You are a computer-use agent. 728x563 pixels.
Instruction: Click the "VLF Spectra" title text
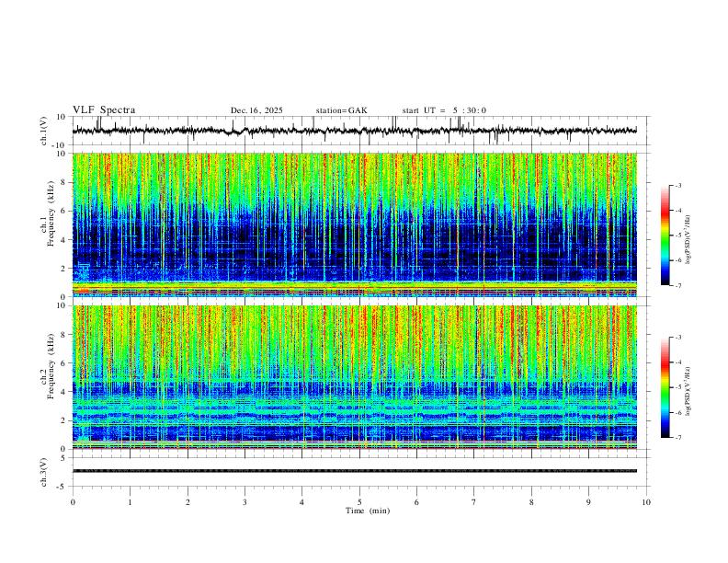pyautogui.click(x=104, y=110)
